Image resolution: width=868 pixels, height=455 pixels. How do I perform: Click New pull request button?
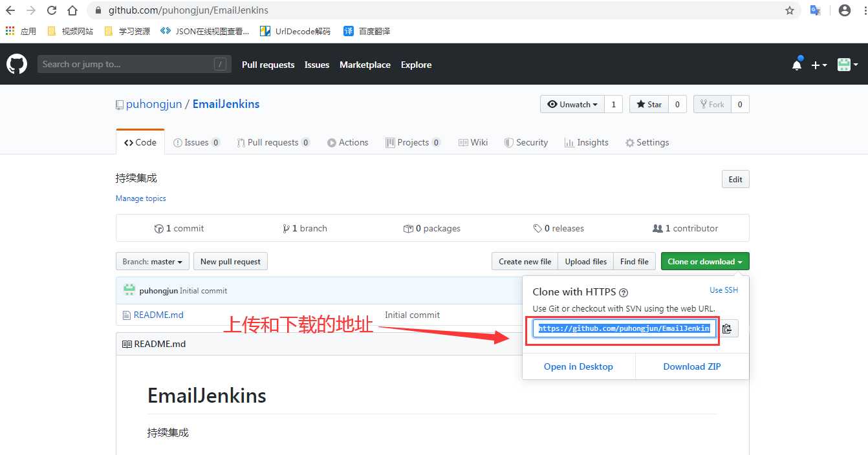pos(230,261)
